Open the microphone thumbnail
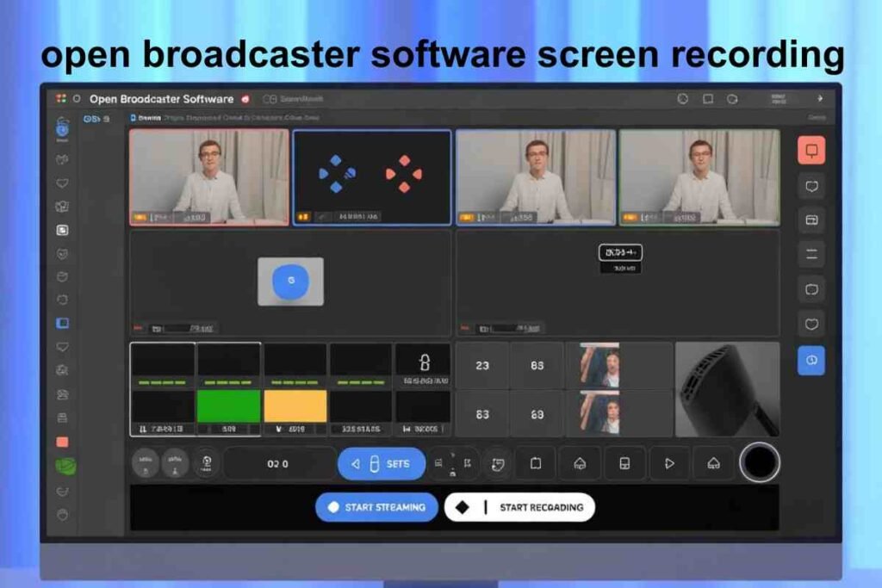This screenshot has width=882, height=588. pyautogui.click(x=727, y=389)
